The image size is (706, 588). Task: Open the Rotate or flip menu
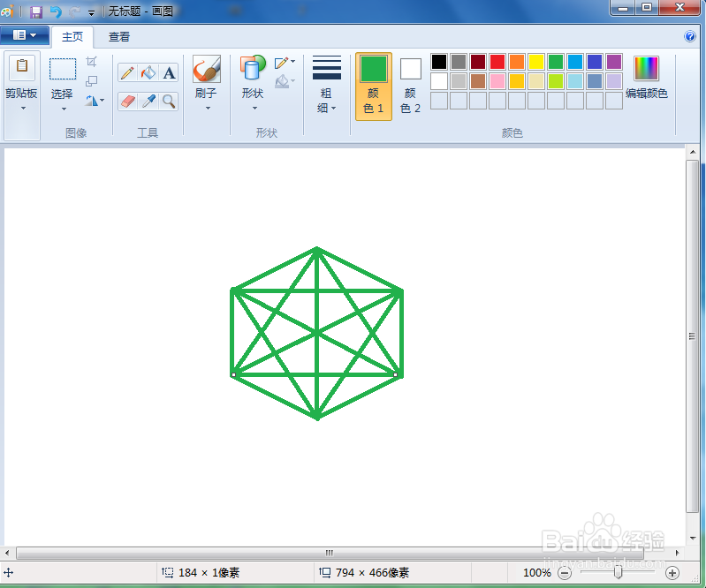(x=95, y=101)
